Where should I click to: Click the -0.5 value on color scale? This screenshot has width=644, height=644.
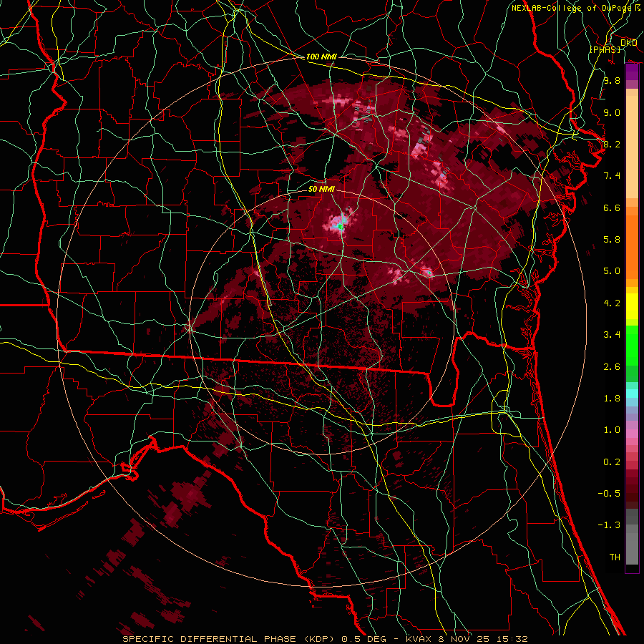[610, 494]
